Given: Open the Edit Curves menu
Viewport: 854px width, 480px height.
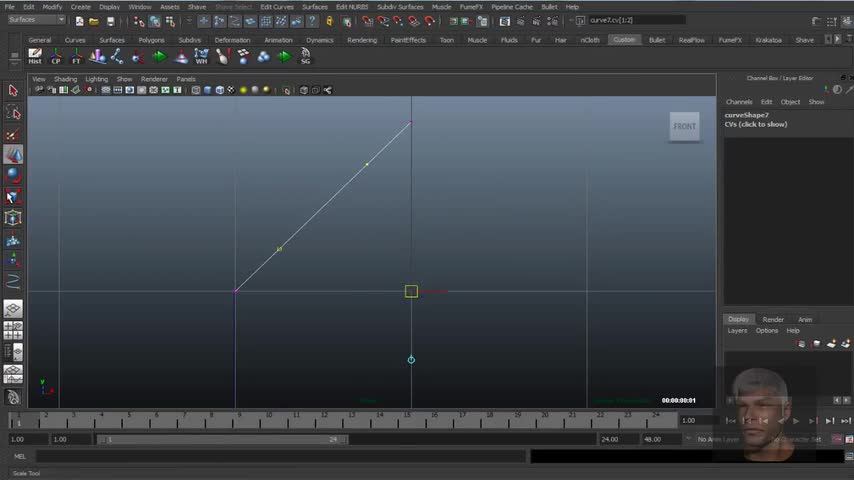Looking at the screenshot, I should click(x=277, y=7).
